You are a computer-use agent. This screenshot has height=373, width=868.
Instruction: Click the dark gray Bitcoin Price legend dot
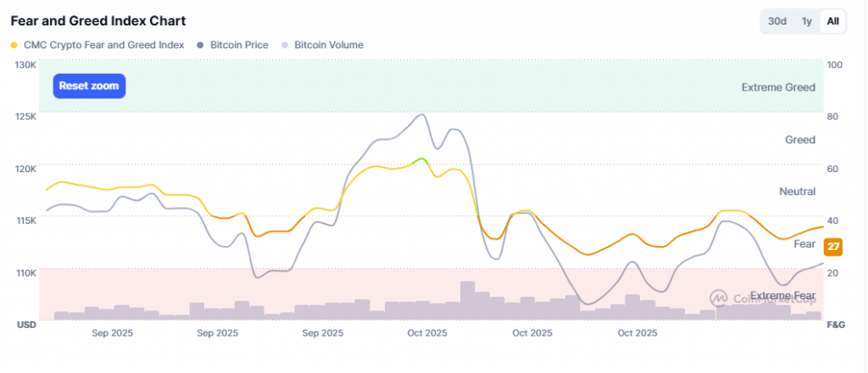pyautogui.click(x=200, y=45)
